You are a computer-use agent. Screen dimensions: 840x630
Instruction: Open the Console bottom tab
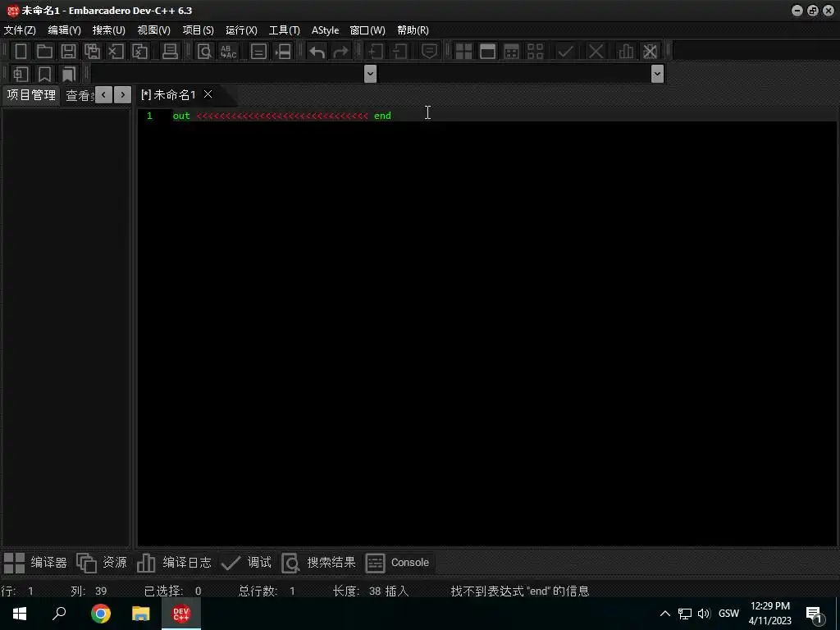pos(398,563)
